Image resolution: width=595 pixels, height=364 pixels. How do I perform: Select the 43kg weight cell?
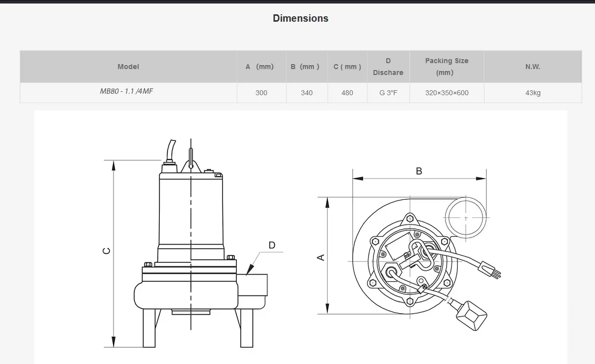coord(533,93)
